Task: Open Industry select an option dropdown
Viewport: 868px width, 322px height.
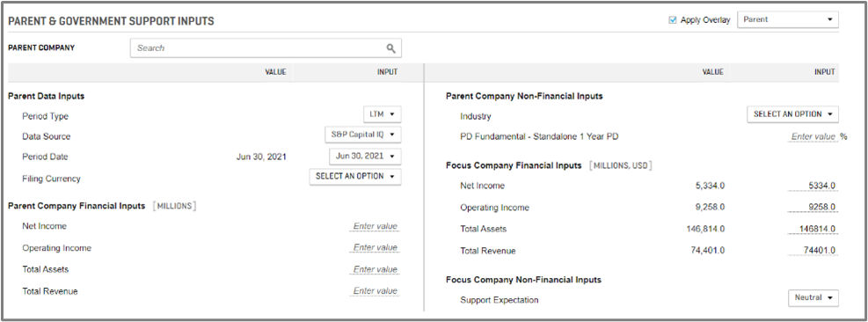Action: click(792, 114)
